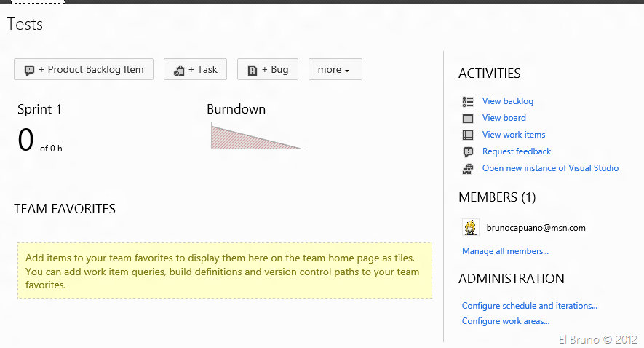The width and height of the screenshot is (644, 348).
Task: Click Manage all members link
Action: point(505,251)
